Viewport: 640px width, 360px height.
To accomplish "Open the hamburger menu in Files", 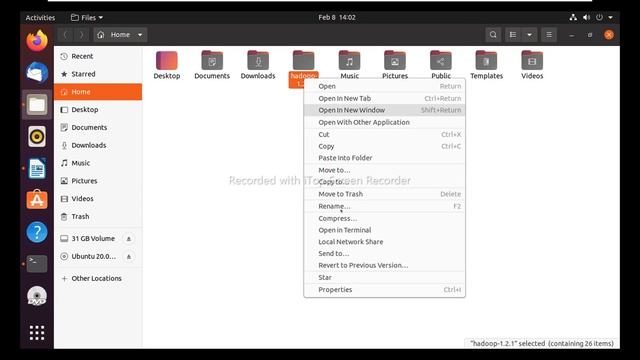I will [x=549, y=35].
